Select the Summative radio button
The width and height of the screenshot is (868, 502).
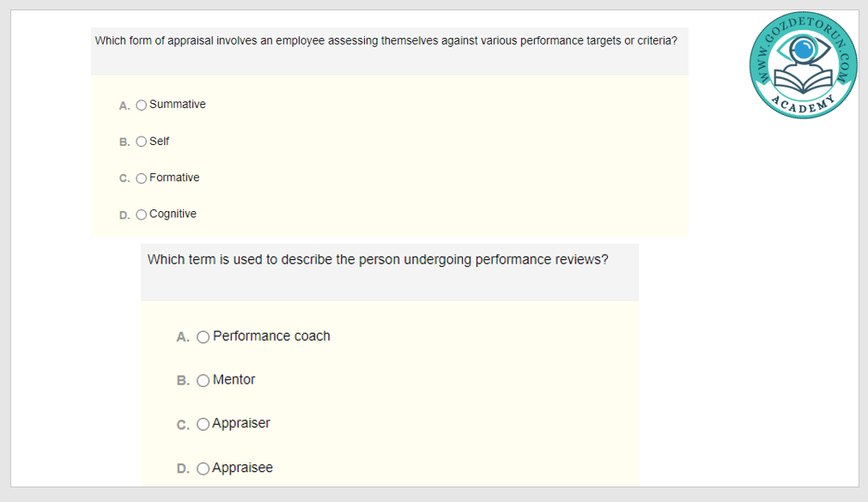(x=142, y=106)
